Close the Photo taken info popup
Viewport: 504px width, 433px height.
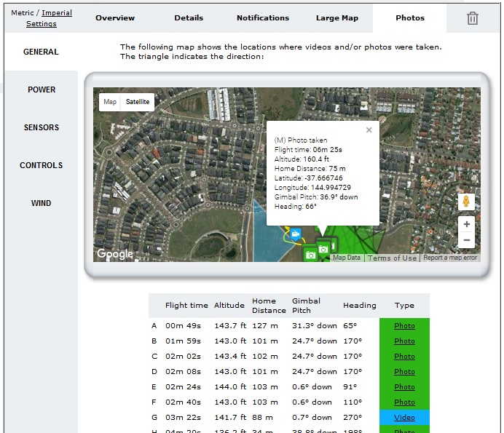pyautogui.click(x=369, y=130)
